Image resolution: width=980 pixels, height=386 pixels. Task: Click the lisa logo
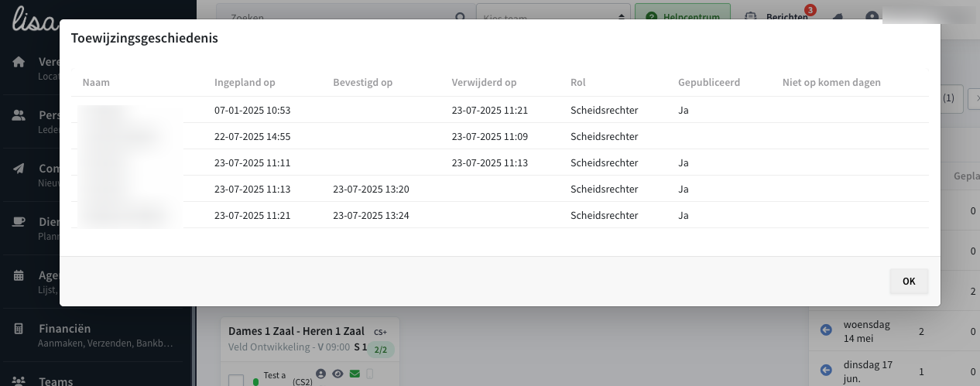pos(35,19)
